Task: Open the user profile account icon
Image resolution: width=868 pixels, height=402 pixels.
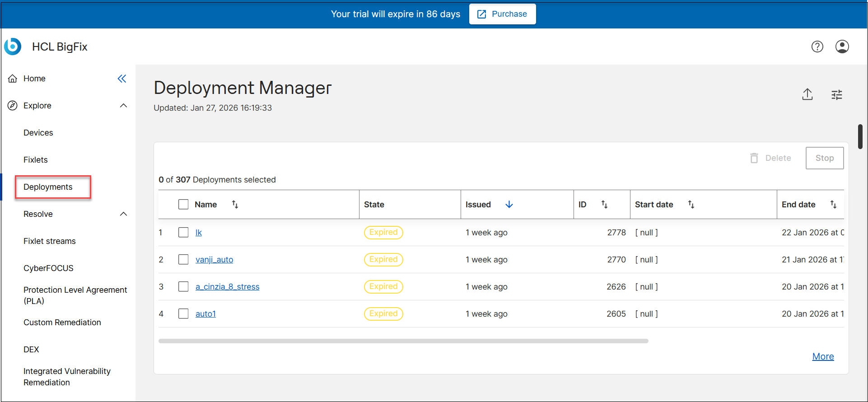Action: (x=842, y=47)
